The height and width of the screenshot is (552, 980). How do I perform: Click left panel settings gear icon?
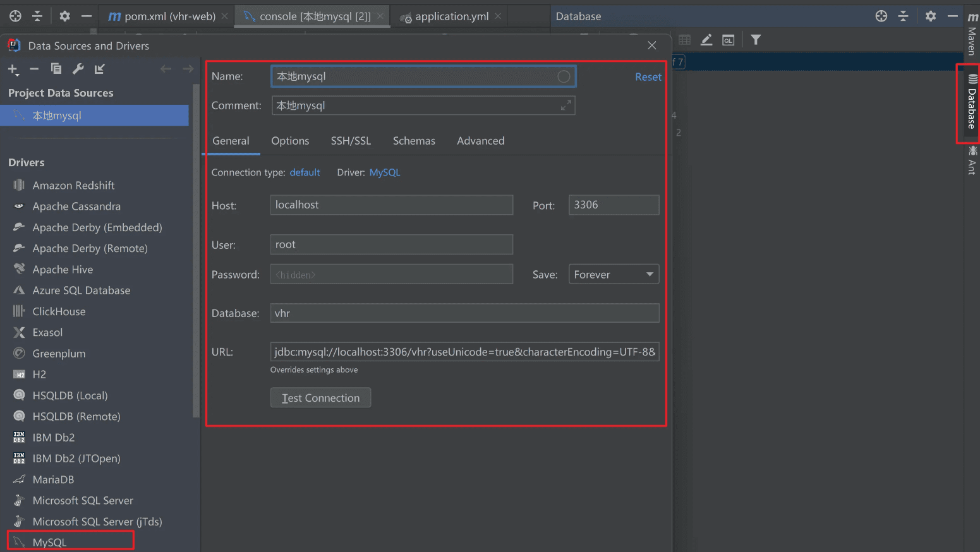(x=65, y=16)
